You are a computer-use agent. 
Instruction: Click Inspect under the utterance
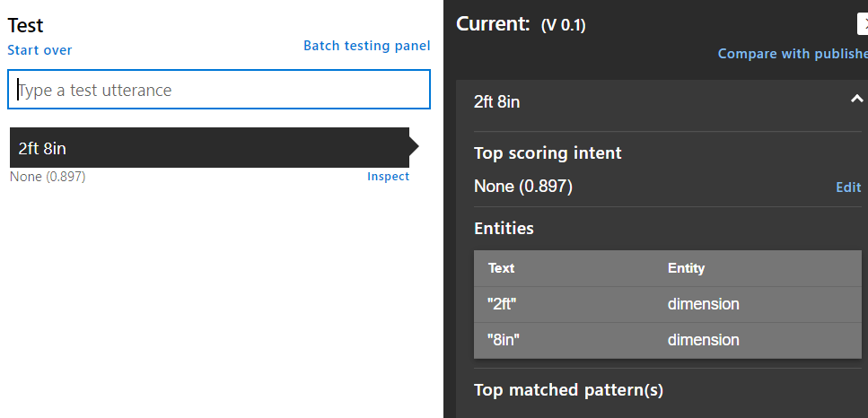[388, 177]
